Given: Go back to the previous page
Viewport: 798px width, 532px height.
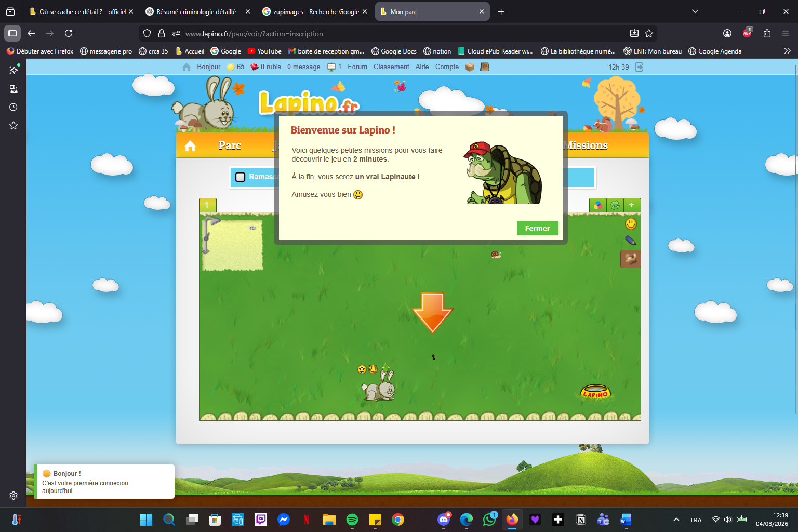Looking at the screenshot, I should [31, 33].
